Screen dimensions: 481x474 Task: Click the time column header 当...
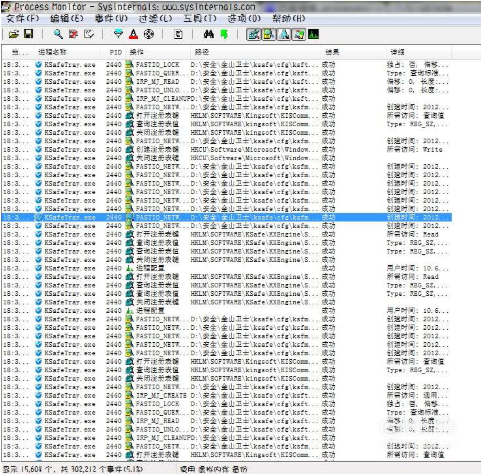17,52
